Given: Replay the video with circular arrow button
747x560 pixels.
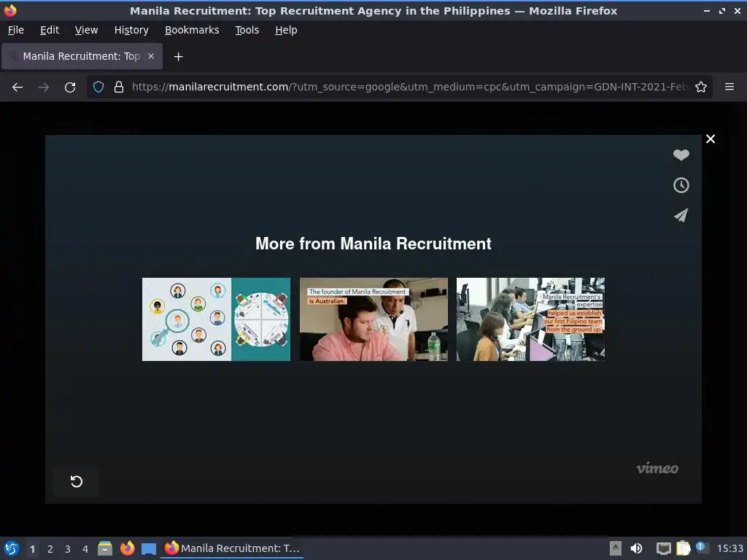Looking at the screenshot, I should [76, 481].
